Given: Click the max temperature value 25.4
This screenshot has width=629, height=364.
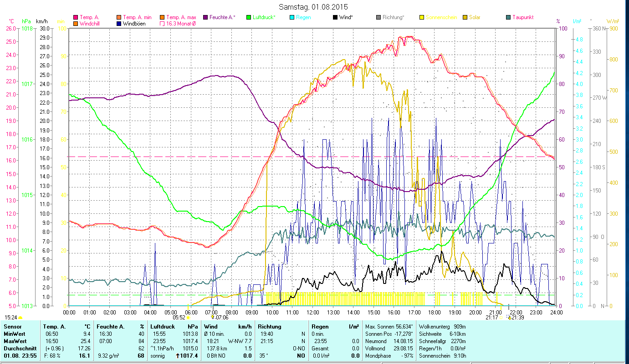Looking at the screenshot, I should pyautogui.click(x=85, y=341).
